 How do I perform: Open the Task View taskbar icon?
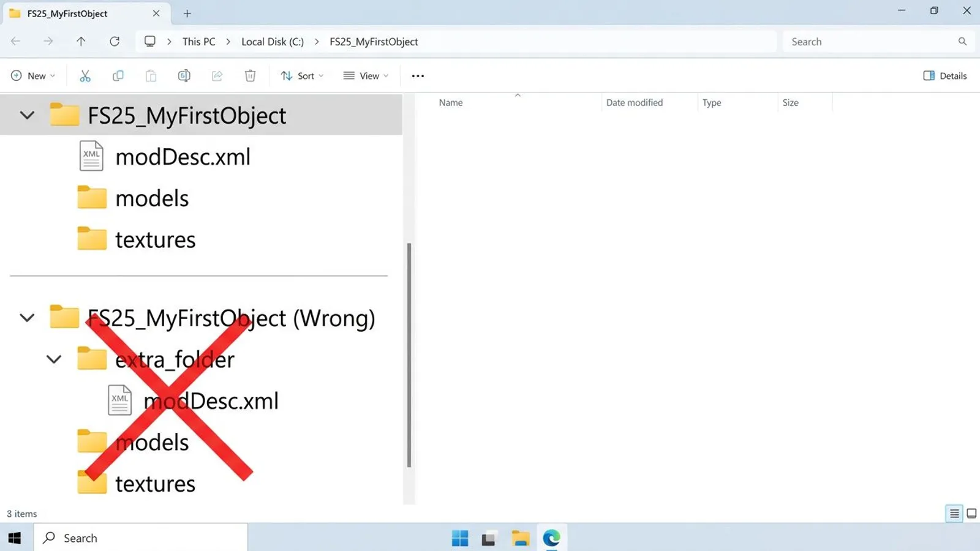point(488,538)
